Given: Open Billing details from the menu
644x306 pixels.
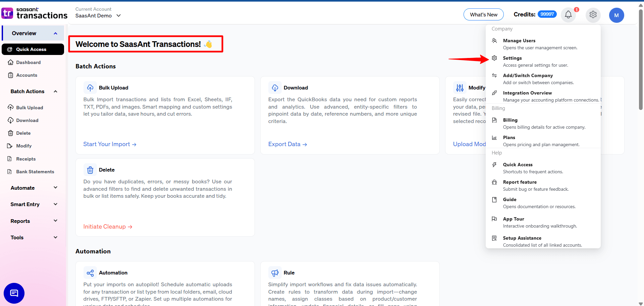Looking at the screenshot, I should click(x=510, y=120).
